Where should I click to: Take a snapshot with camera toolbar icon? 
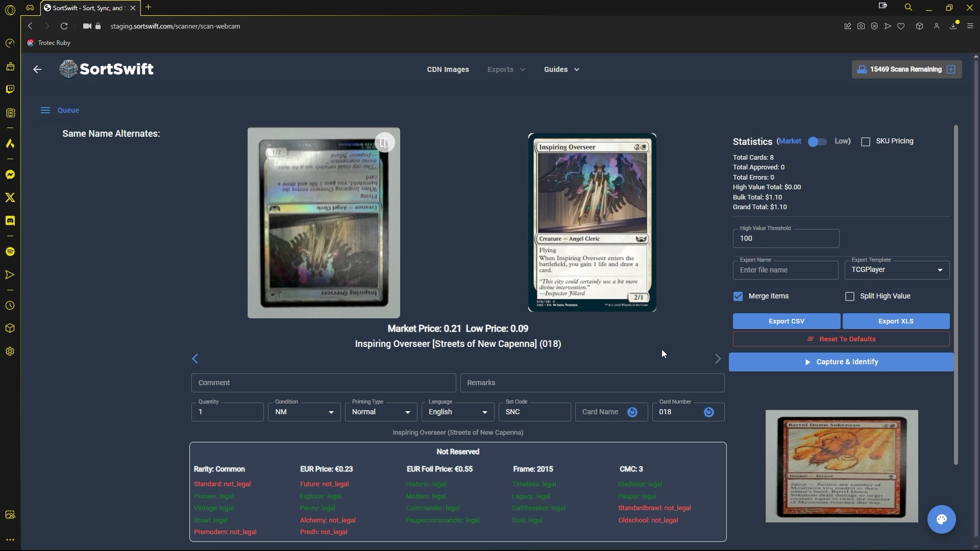click(861, 26)
